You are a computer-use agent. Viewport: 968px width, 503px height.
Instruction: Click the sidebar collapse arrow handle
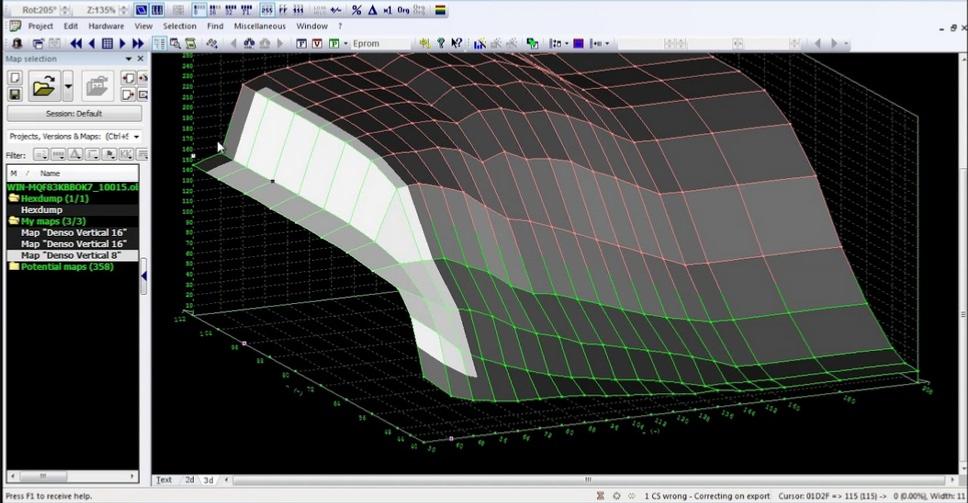pos(144,276)
